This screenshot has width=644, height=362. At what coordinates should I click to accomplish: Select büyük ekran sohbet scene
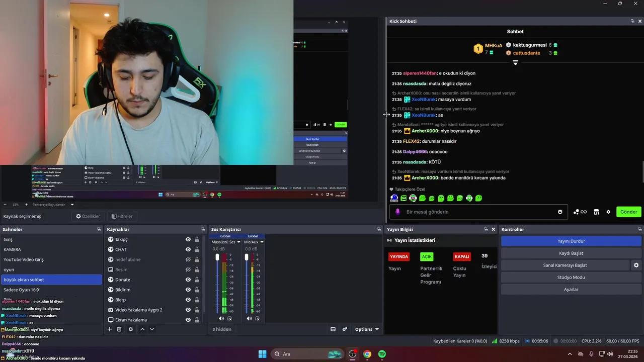[51, 280]
